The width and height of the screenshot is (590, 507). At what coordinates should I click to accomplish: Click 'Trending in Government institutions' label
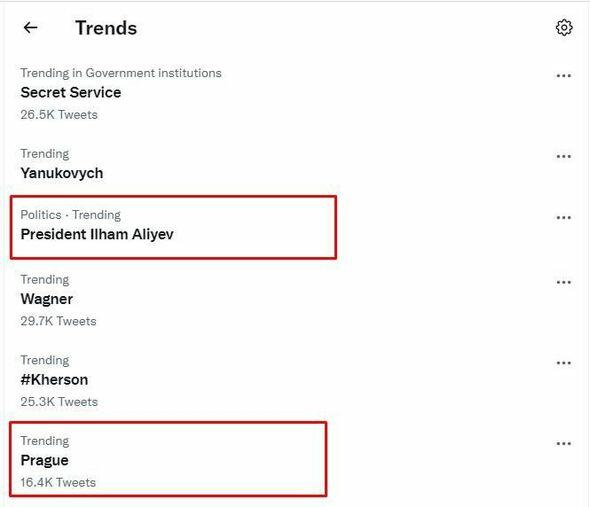click(x=121, y=73)
